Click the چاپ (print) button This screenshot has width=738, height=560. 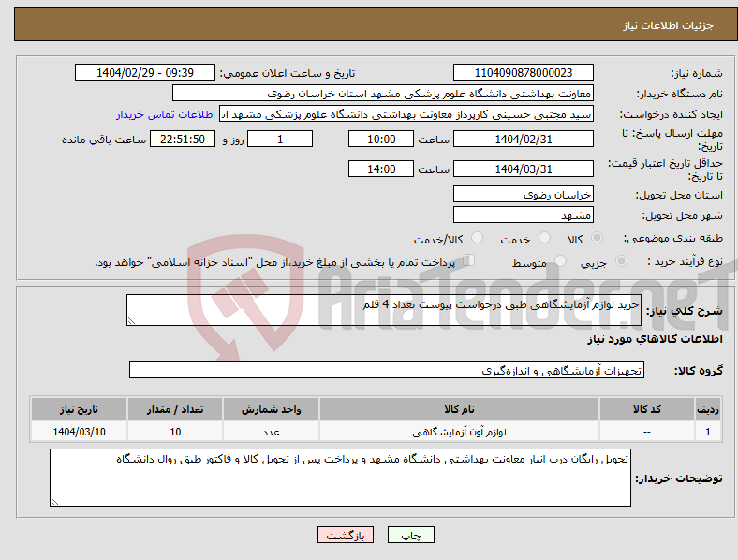[410, 535]
